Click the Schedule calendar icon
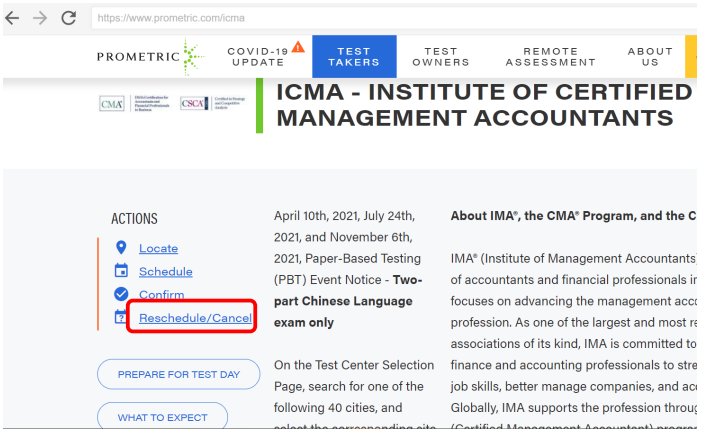The height and width of the screenshot is (429, 704). pos(121,271)
